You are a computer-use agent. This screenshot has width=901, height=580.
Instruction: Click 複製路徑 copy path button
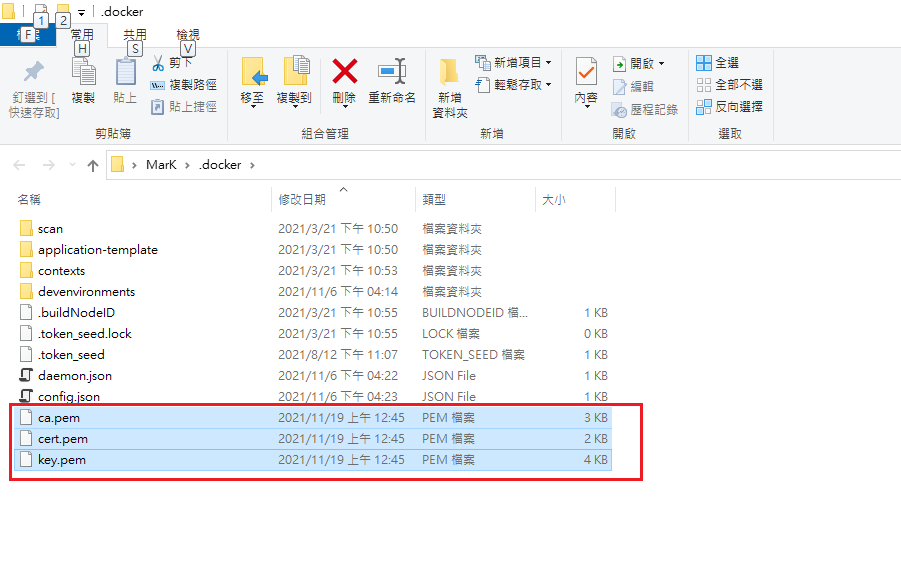point(192,85)
